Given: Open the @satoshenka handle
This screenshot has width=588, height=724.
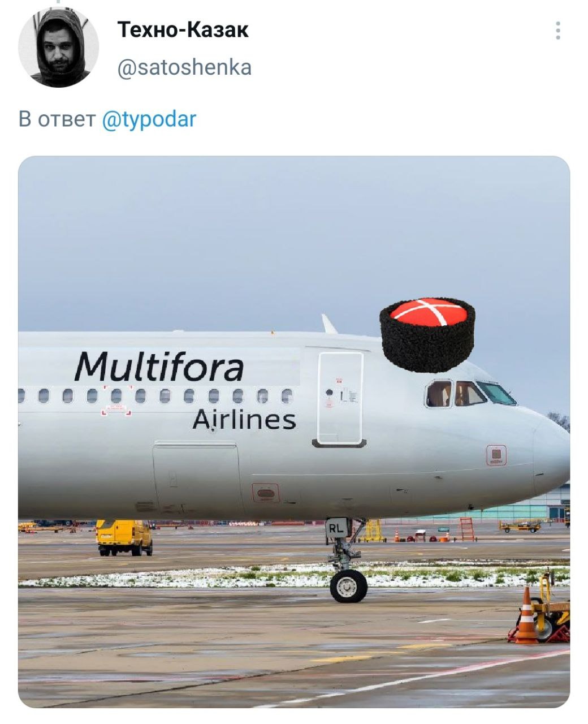Looking at the screenshot, I should 184,68.
